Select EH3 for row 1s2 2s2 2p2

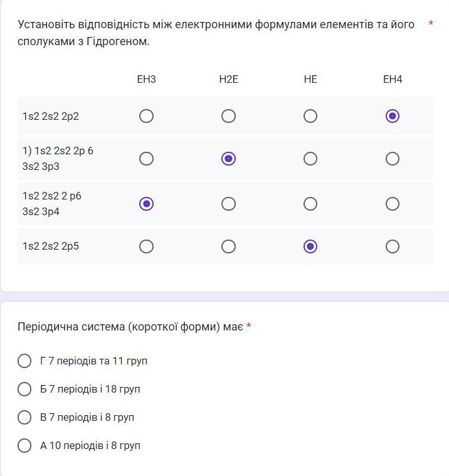coord(146,116)
